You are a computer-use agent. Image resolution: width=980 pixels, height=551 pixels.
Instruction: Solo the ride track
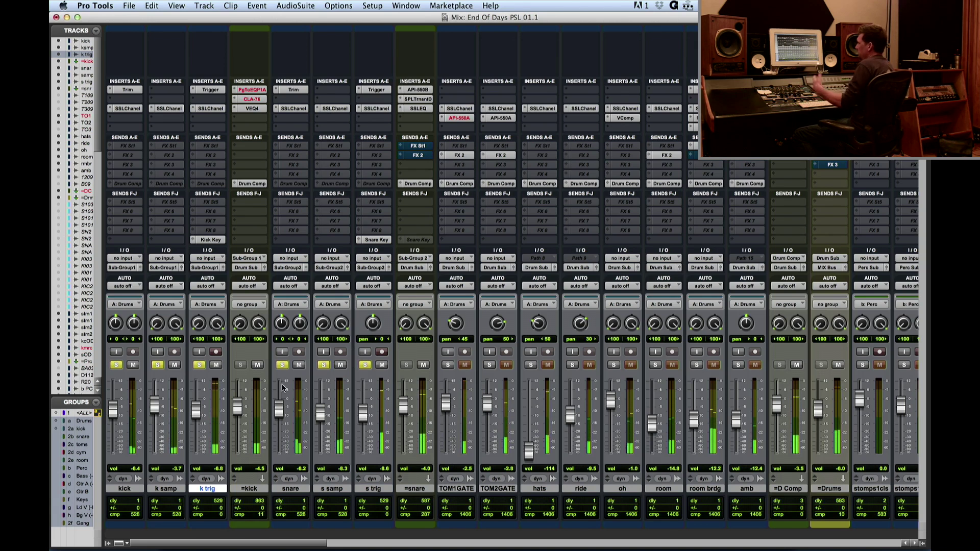click(573, 365)
